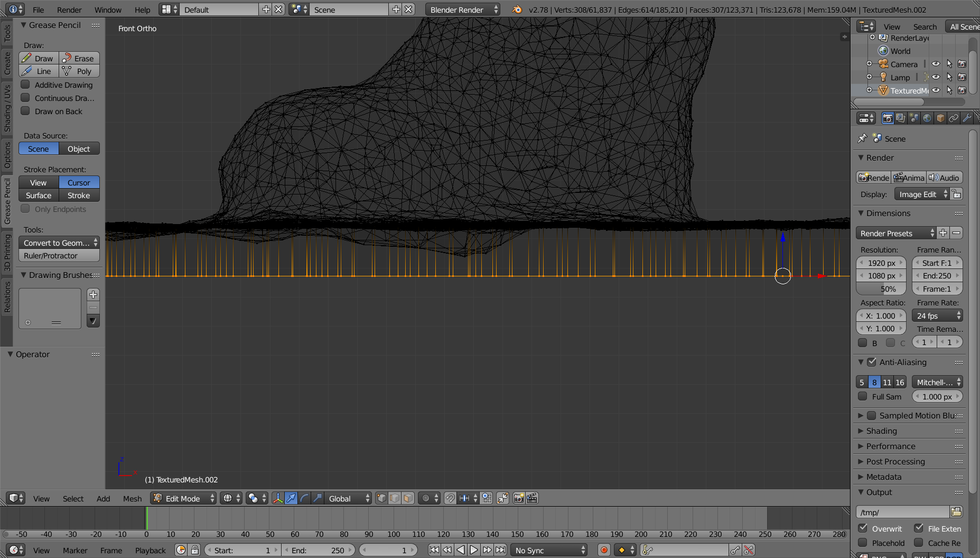Enable the scale manipulator icon
This screenshot has height=558, width=980.
click(x=318, y=498)
